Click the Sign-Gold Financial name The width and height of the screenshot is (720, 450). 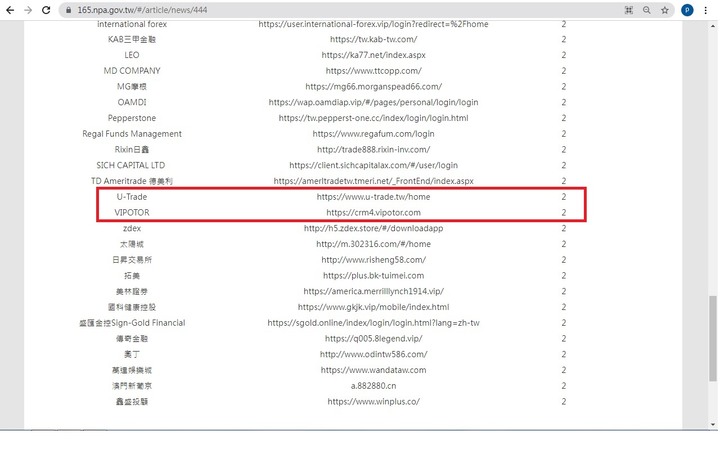(x=132, y=323)
